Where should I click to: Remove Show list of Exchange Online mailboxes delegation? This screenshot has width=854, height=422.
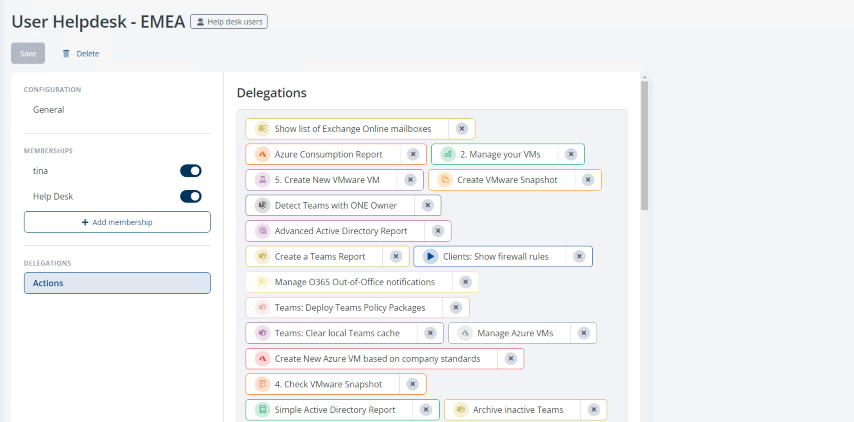tap(462, 129)
